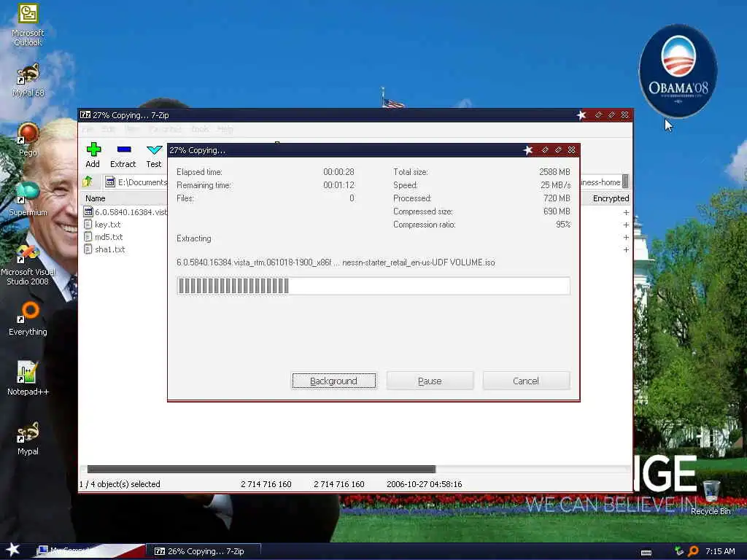The image size is (747, 560).
Task: Click the 2588 MB total size value
Action: pos(554,171)
